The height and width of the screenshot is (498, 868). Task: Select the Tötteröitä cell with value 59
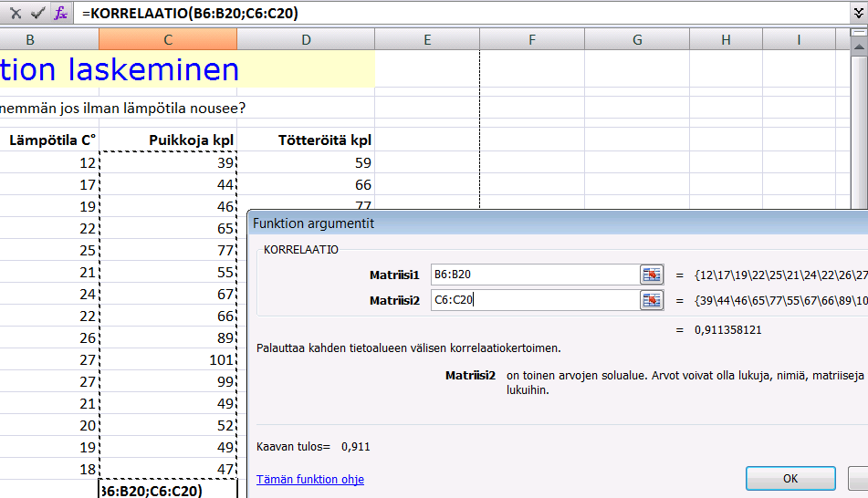(x=306, y=162)
